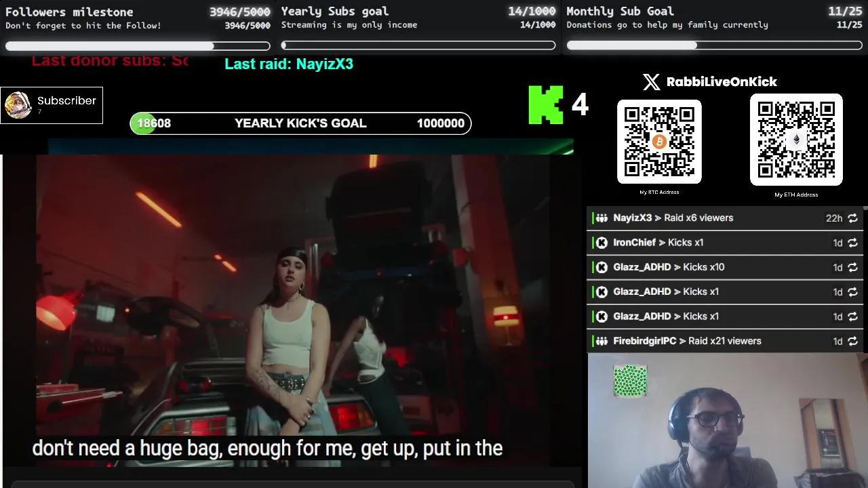Image resolution: width=868 pixels, height=488 pixels.
Task: Click raid icon beside FirebirdgirlPC
Action: (x=601, y=341)
